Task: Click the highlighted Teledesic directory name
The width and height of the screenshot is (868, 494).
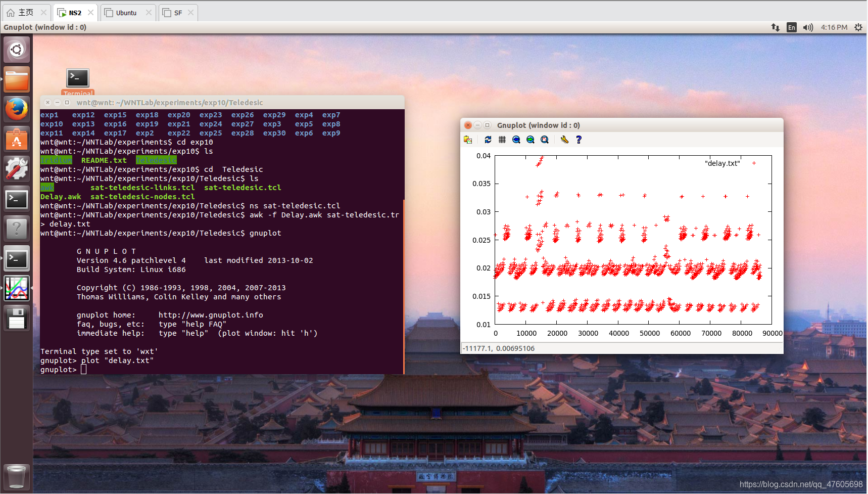Action: pos(156,160)
